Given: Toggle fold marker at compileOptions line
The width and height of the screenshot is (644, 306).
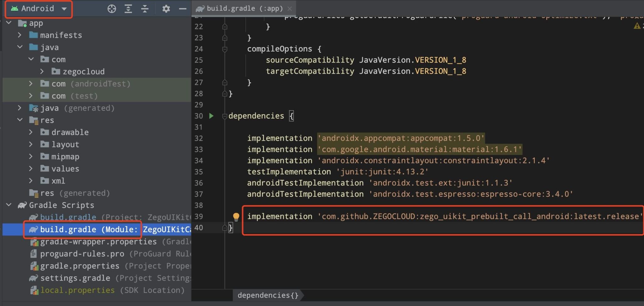Looking at the screenshot, I should point(225,49).
